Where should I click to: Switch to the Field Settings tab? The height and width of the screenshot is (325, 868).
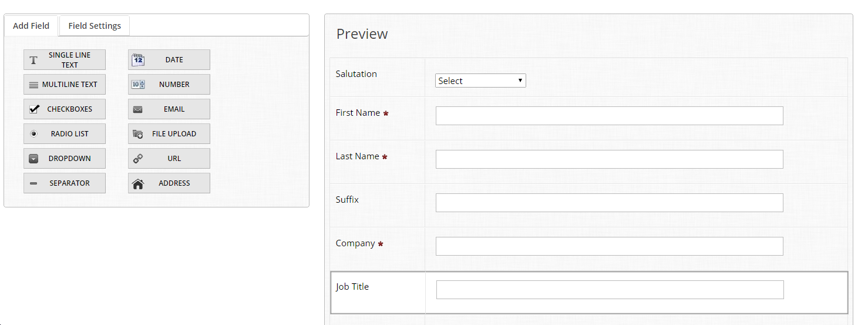[95, 26]
